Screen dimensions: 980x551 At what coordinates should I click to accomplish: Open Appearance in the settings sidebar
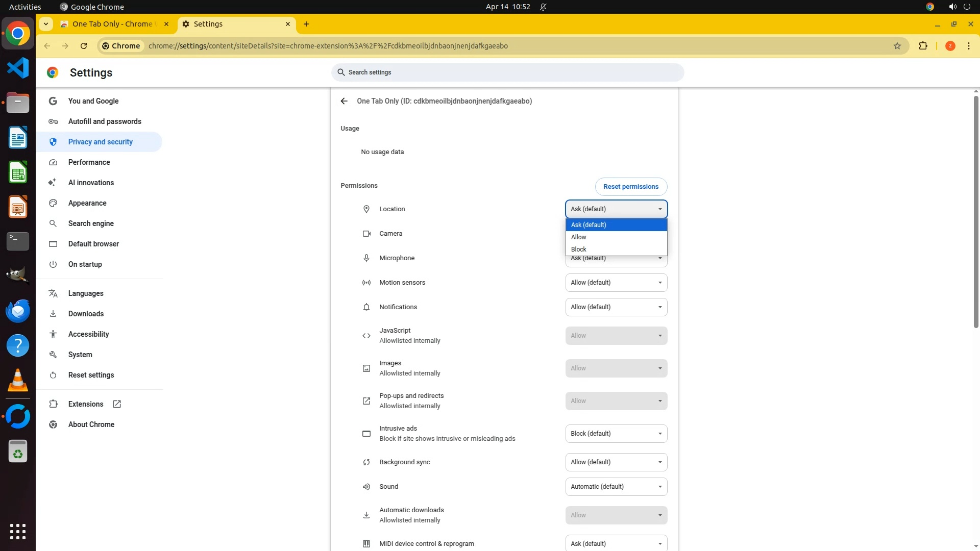pos(87,203)
